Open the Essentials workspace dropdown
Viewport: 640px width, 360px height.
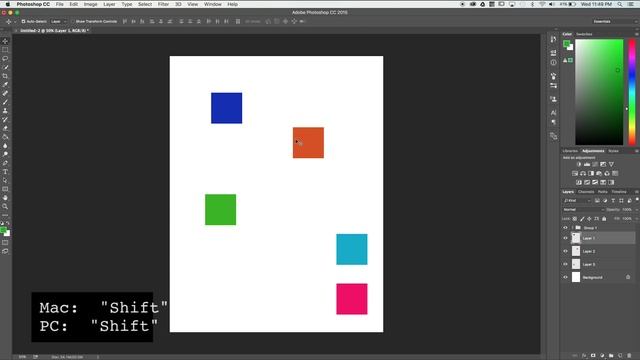(615, 21)
